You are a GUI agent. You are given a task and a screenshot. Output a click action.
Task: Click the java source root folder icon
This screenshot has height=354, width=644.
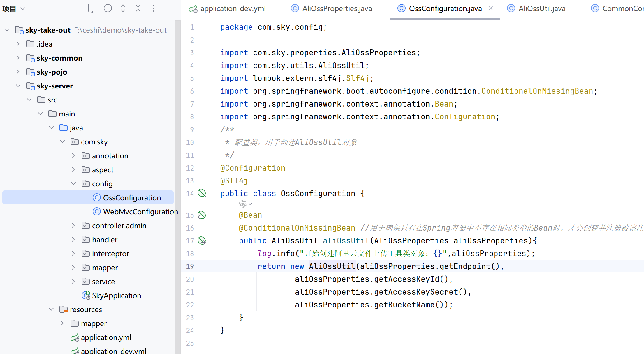64,128
